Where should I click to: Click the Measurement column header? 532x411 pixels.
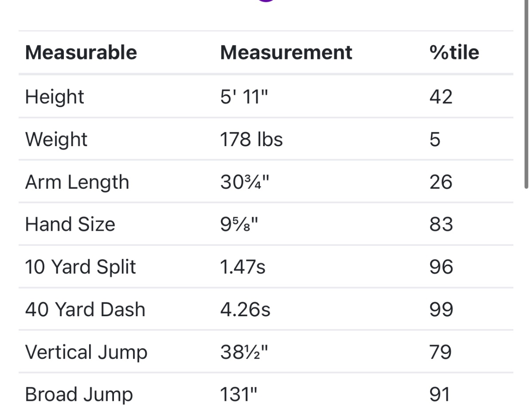coord(286,52)
